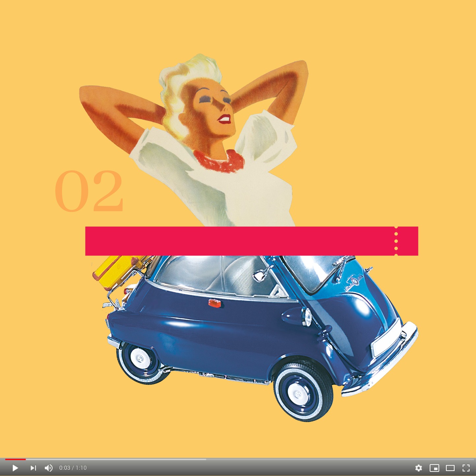Click the video frame to toggle playback
Viewport: 476px width, 476px height.
point(238,228)
